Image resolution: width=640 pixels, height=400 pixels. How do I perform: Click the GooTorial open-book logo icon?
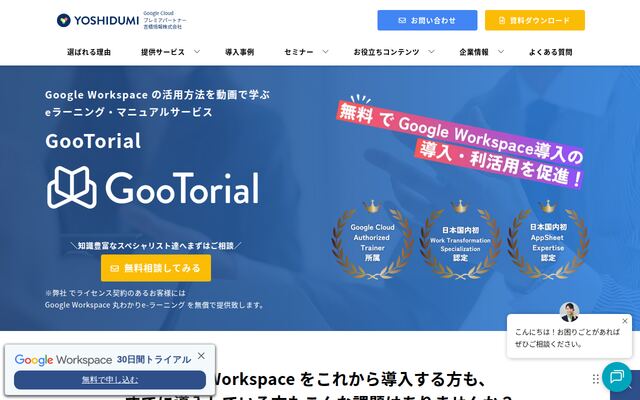(x=72, y=187)
